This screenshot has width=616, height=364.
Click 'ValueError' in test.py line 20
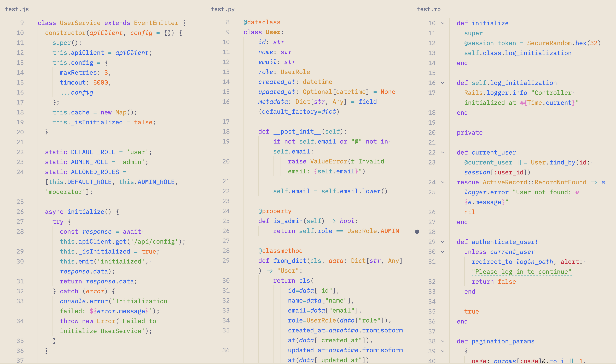click(329, 161)
